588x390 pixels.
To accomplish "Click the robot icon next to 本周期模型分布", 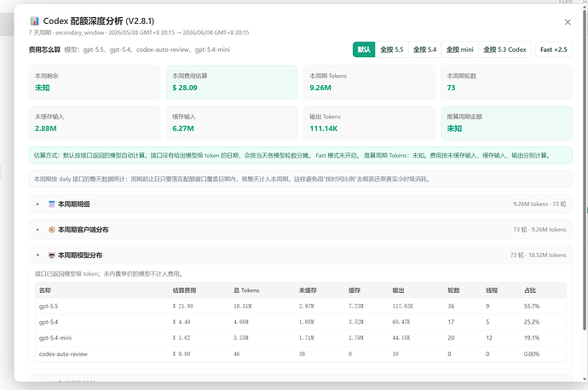I will pyautogui.click(x=52, y=255).
